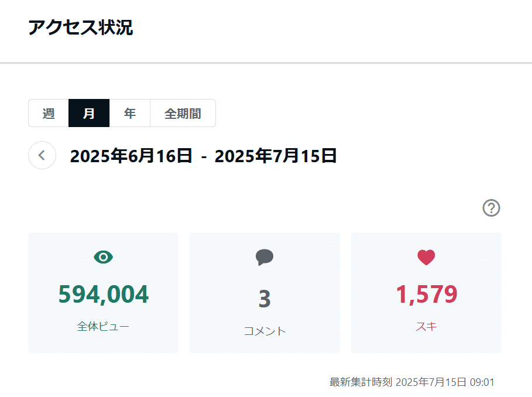Switch to the 週 weekly tab
The width and height of the screenshot is (532, 397).
coord(49,113)
